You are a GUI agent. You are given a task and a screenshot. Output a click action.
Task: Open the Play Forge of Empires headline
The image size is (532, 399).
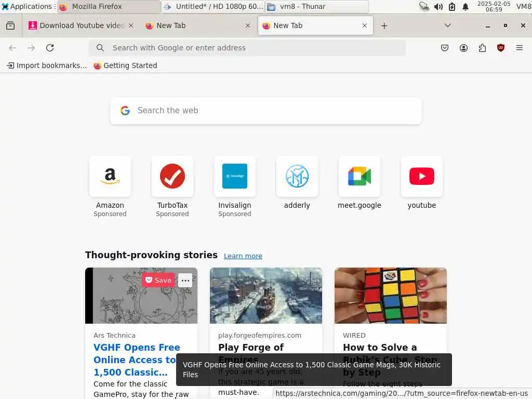(251, 348)
